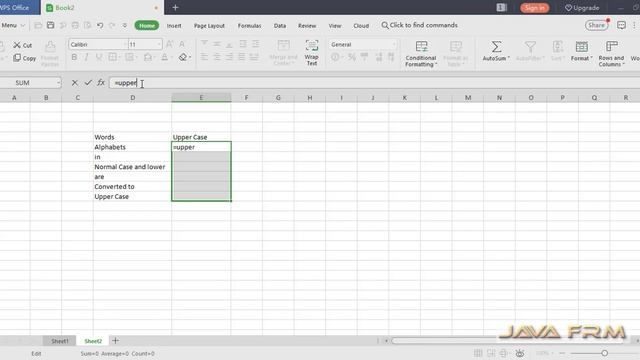Confirm formula entry with checkmark icon
This screenshot has width=640, height=360.
tap(88, 82)
